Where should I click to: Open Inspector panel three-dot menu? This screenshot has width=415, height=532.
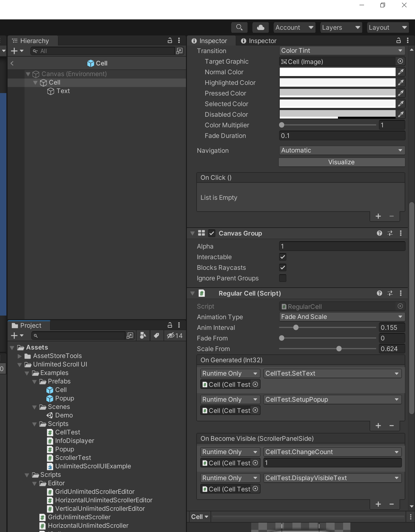click(408, 41)
